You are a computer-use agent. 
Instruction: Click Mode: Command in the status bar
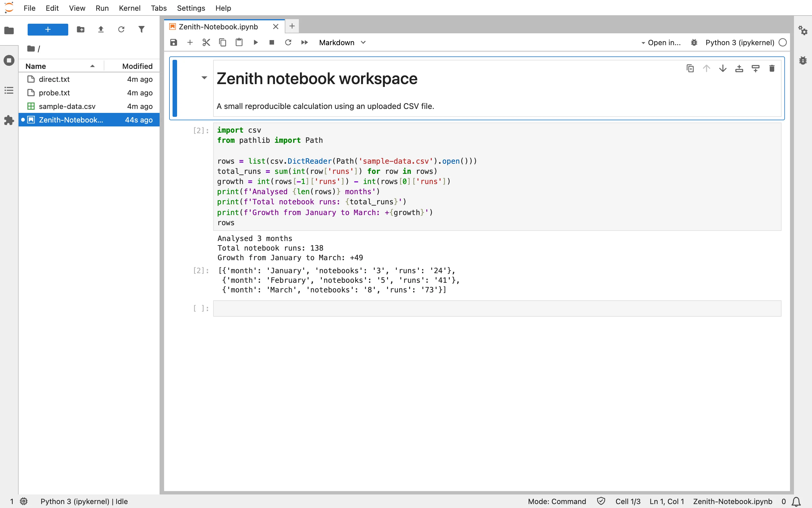pyautogui.click(x=557, y=501)
